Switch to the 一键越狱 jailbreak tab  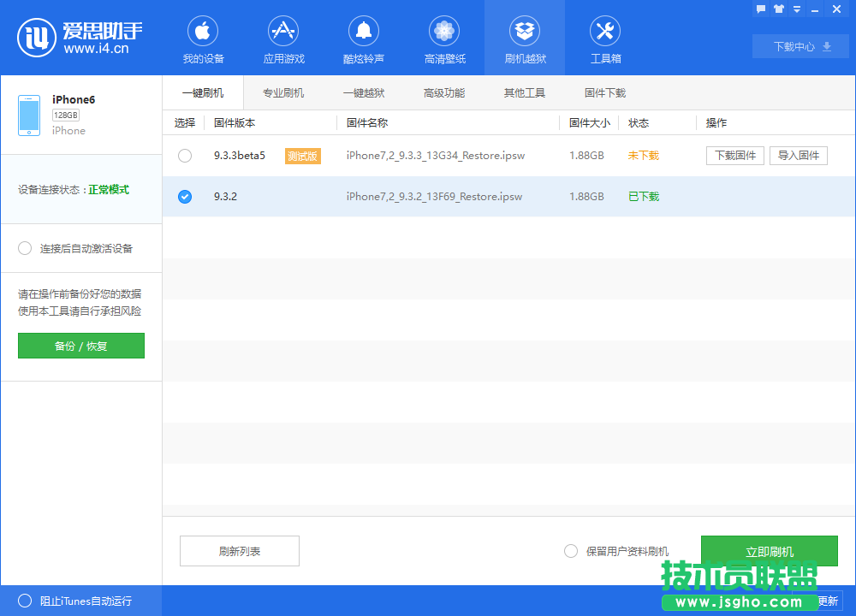click(364, 92)
